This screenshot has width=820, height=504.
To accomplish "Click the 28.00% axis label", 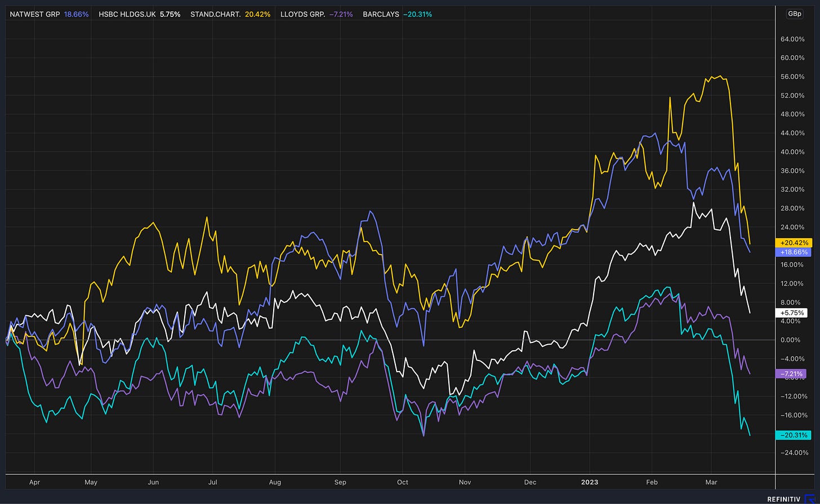I will tap(792, 208).
